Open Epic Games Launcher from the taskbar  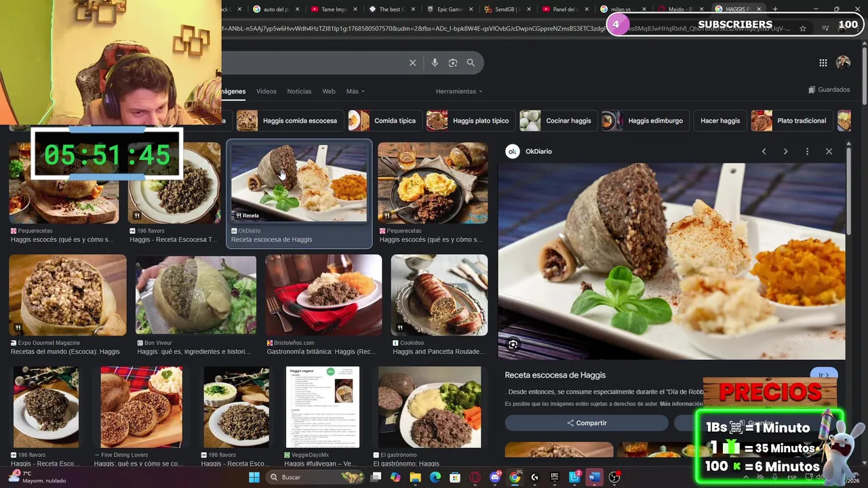554,477
